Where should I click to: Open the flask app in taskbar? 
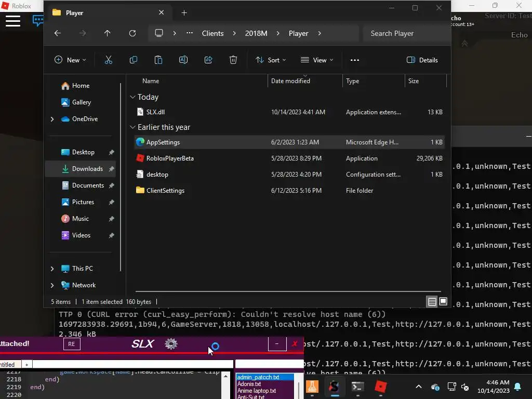(x=312, y=387)
